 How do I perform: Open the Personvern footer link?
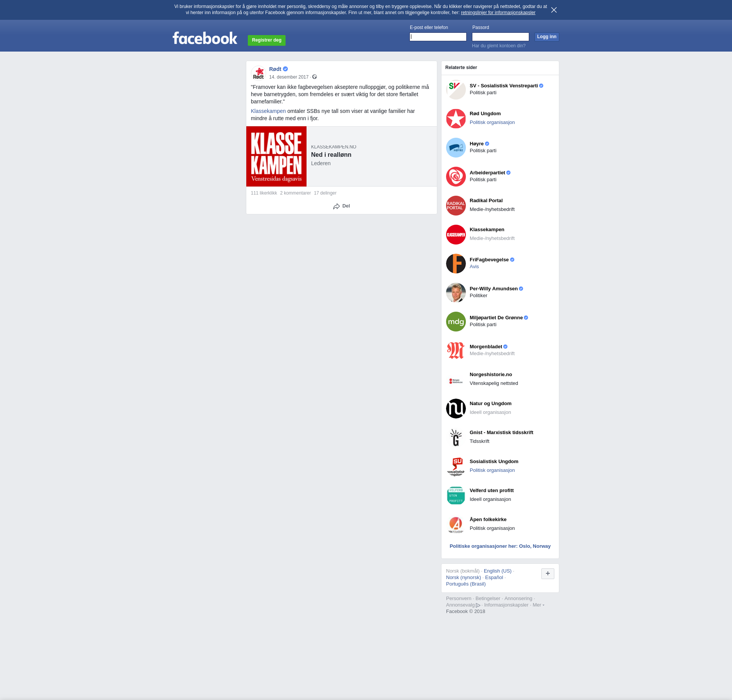coord(459,599)
